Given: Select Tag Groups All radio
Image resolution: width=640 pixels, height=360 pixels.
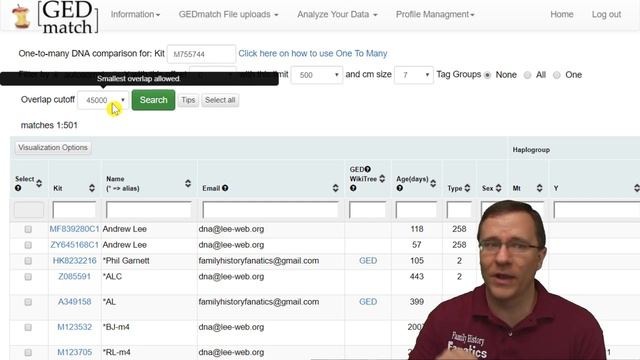Looking at the screenshot, I should point(527,75).
